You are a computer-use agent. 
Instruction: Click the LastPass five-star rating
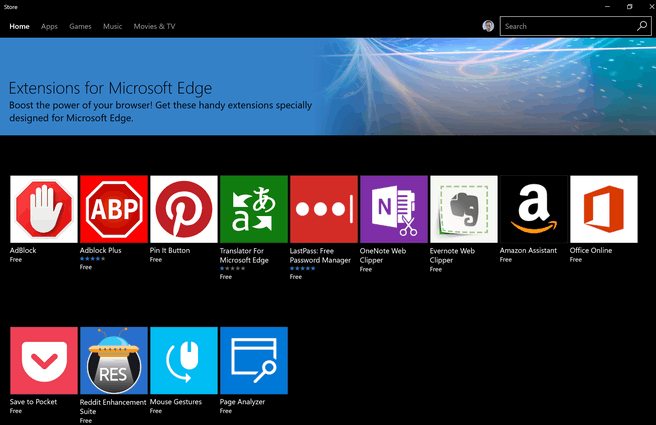click(302, 269)
